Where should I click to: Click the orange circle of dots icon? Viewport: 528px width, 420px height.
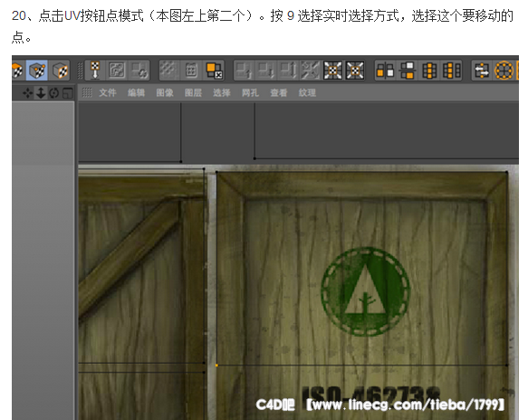coord(504,71)
